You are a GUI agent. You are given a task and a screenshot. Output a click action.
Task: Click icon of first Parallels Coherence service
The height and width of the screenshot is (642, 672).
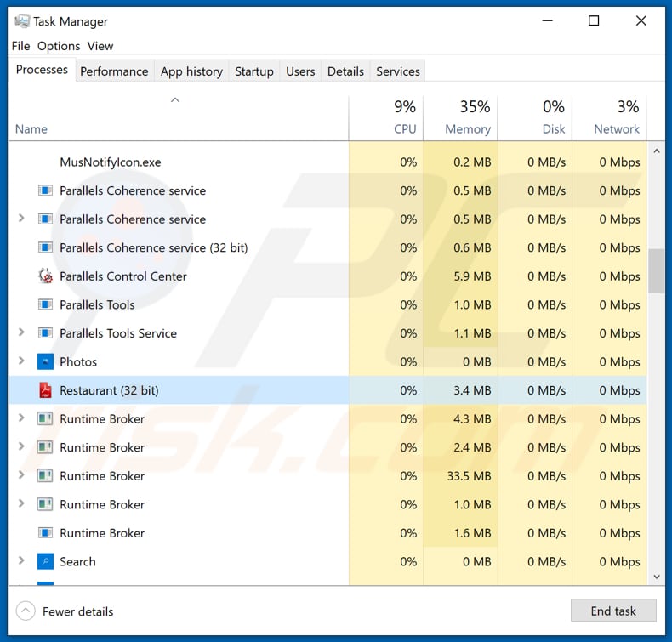pyautogui.click(x=45, y=190)
